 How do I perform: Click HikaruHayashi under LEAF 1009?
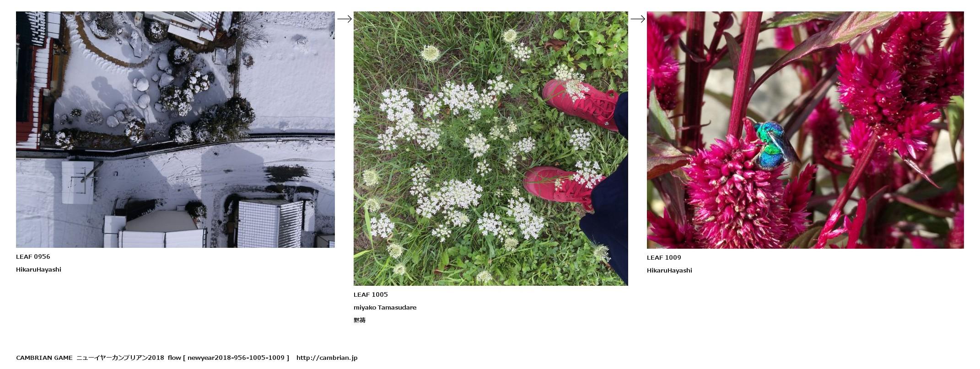tap(669, 270)
